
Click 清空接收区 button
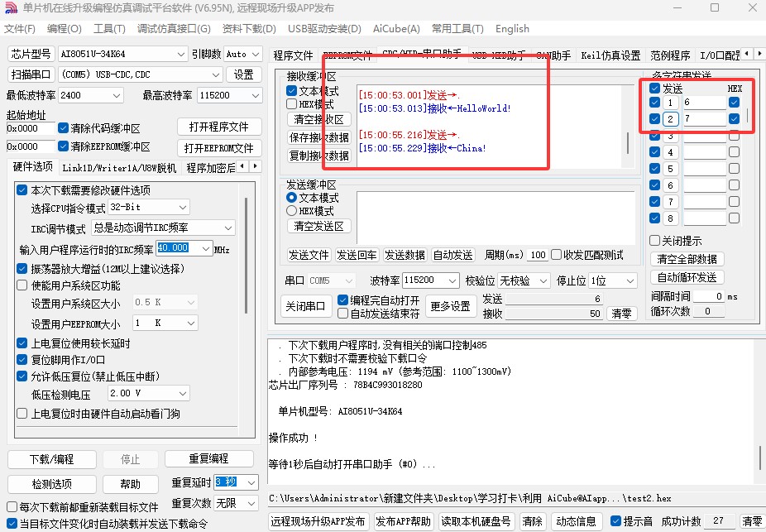319,119
